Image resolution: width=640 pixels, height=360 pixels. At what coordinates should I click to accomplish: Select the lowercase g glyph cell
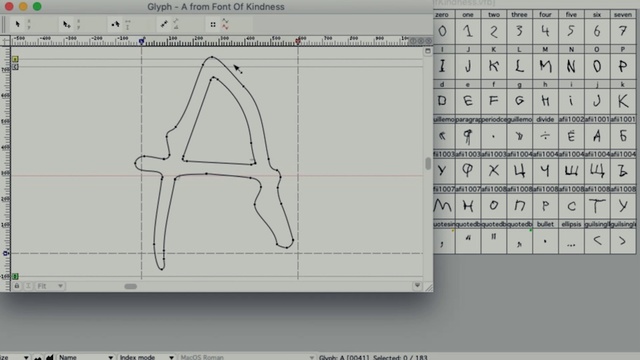[x=519, y=101]
